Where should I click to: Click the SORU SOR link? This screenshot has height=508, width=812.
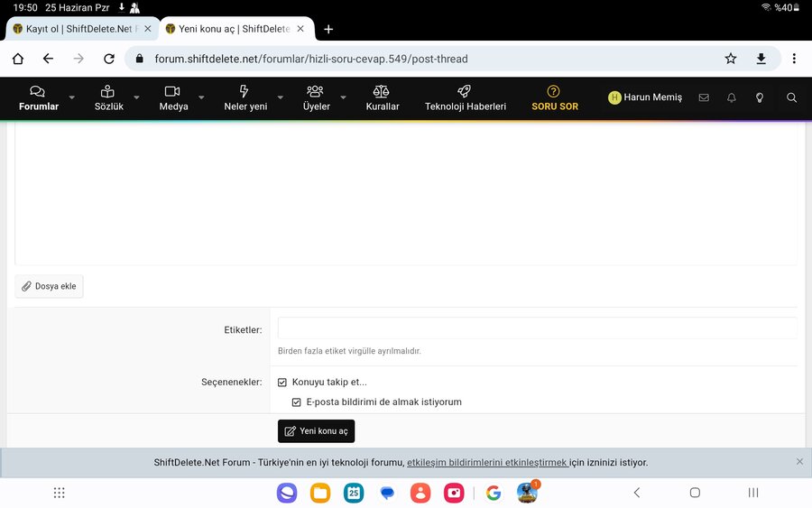click(x=555, y=98)
